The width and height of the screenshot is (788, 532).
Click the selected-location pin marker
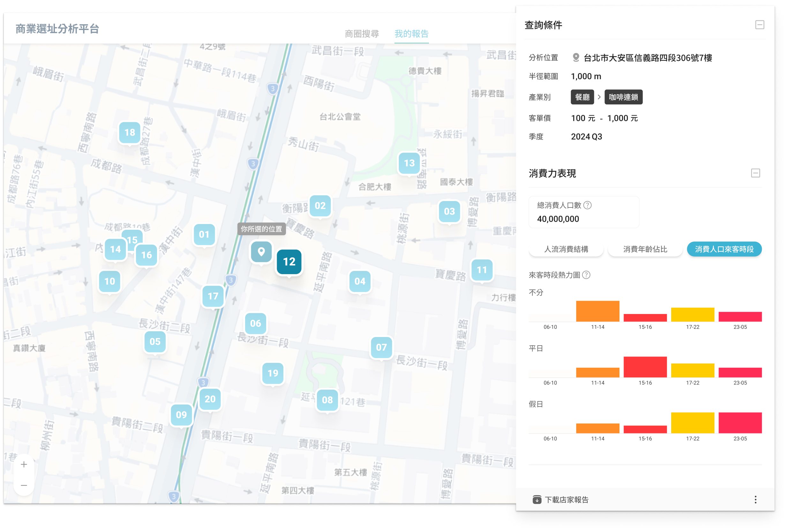coord(261,252)
